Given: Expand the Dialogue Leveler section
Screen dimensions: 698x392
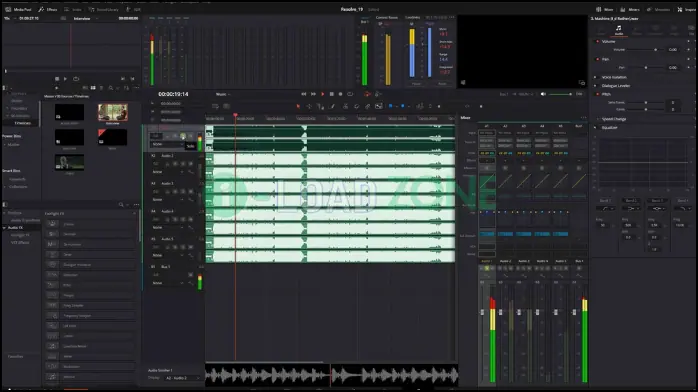Looking at the screenshot, I should pyautogui.click(x=616, y=86).
